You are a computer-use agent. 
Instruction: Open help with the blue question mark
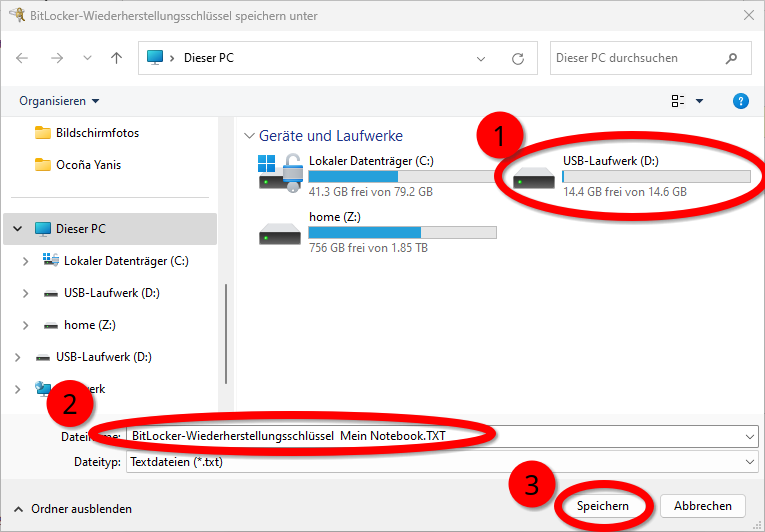click(x=741, y=101)
